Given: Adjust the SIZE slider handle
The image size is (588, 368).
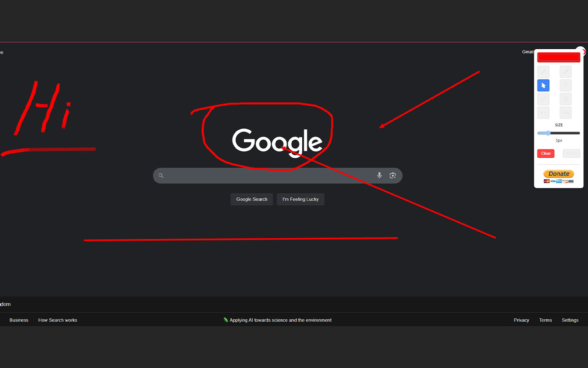Looking at the screenshot, I should 548,133.
